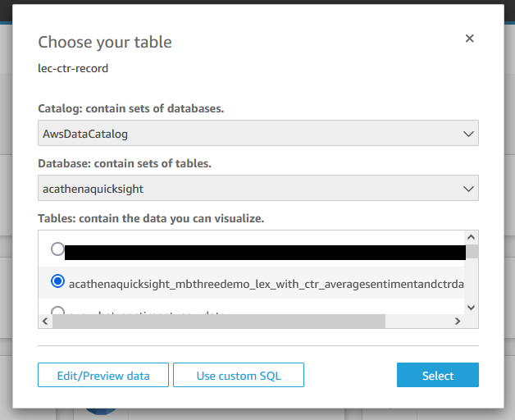515x420 pixels.
Task: Click the blacked-out first table row
Action: pyautogui.click(x=262, y=252)
